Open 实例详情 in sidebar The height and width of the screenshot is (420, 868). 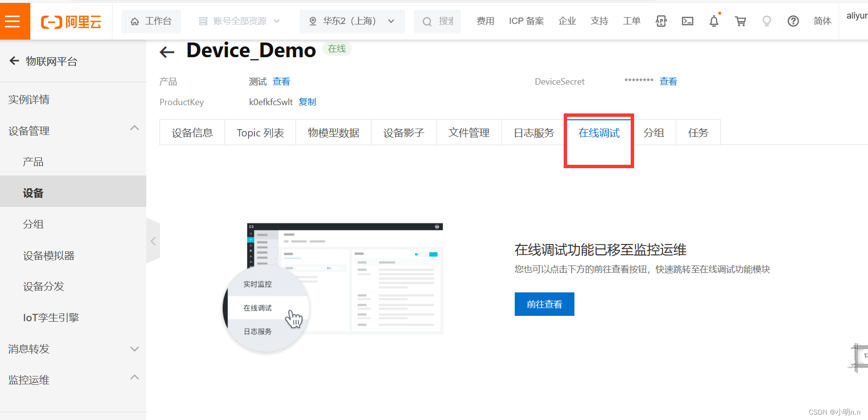click(29, 100)
